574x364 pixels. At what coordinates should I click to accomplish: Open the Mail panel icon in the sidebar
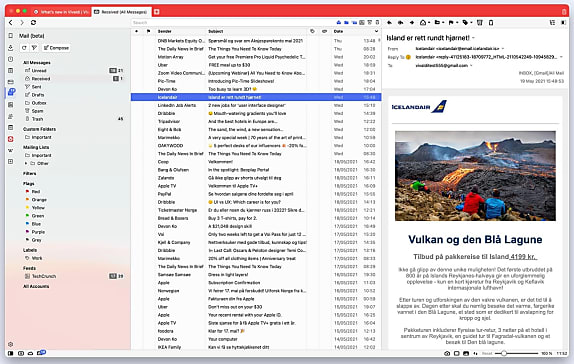(x=11, y=92)
